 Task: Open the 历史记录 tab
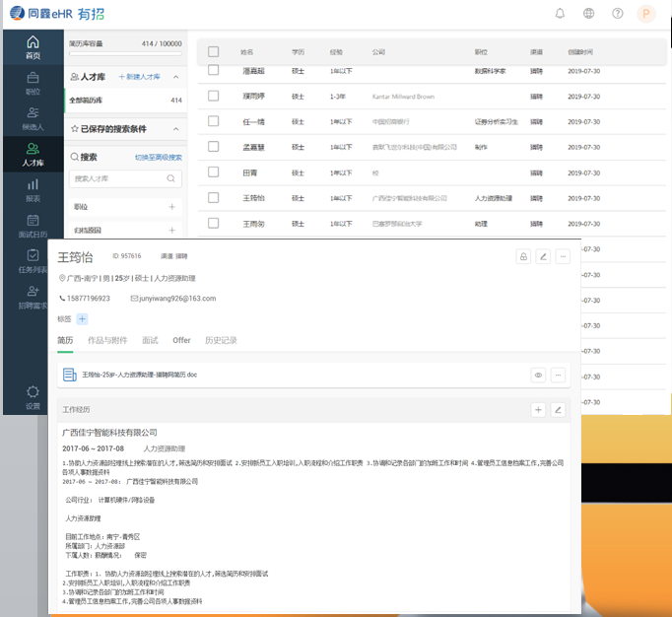pyautogui.click(x=220, y=340)
